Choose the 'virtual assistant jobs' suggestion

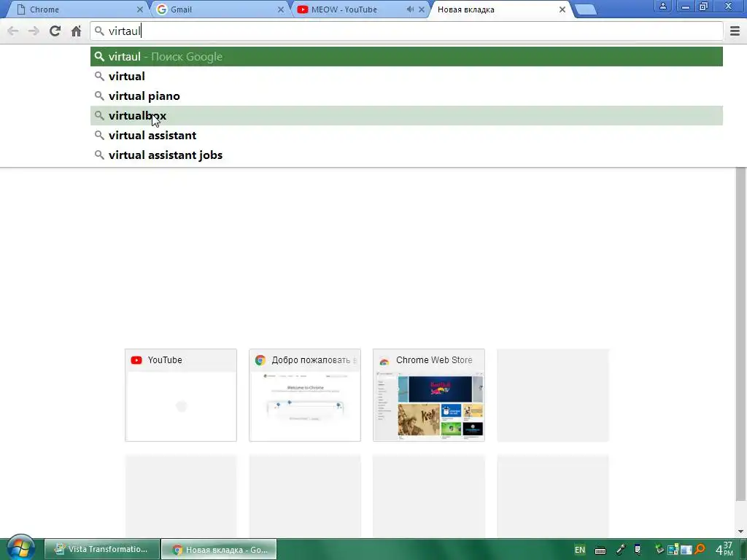tap(406, 155)
